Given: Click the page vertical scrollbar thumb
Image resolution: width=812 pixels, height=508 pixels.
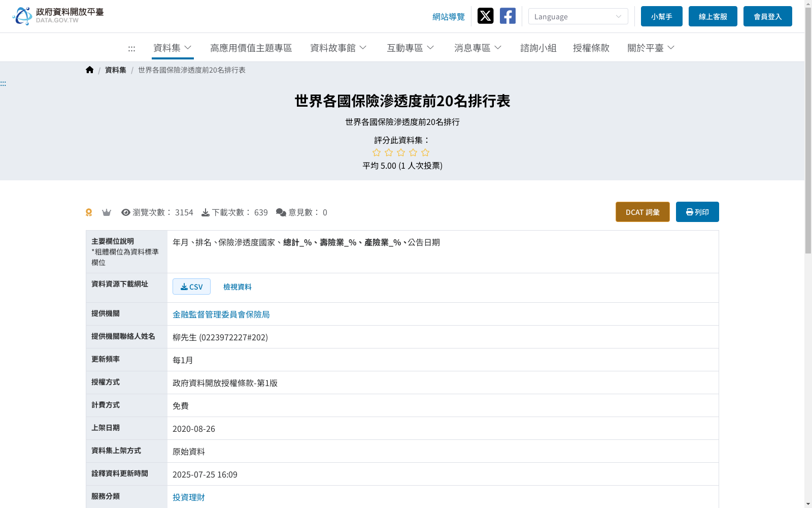Looking at the screenshot, I should (808, 131).
